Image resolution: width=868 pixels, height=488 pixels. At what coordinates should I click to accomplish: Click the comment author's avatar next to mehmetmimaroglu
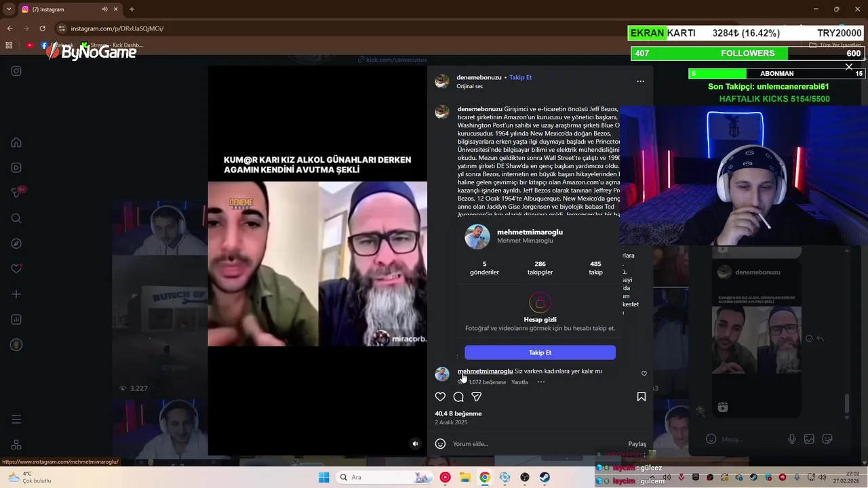442,374
